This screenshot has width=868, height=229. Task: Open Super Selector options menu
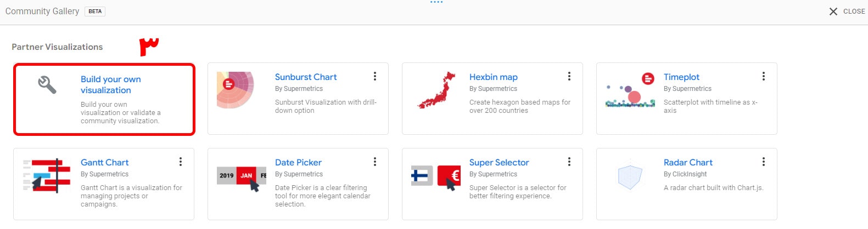click(x=569, y=162)
